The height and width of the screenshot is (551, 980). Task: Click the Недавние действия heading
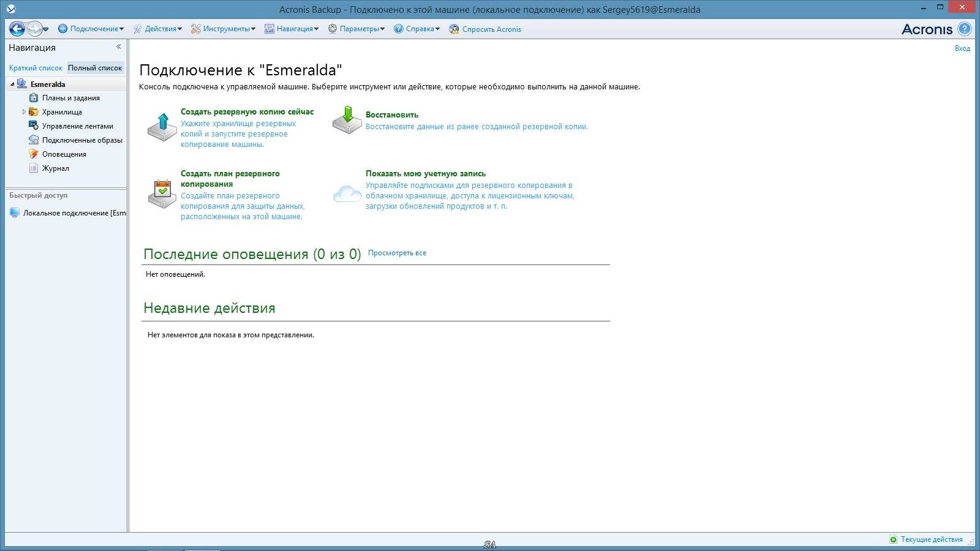[209, 308]
